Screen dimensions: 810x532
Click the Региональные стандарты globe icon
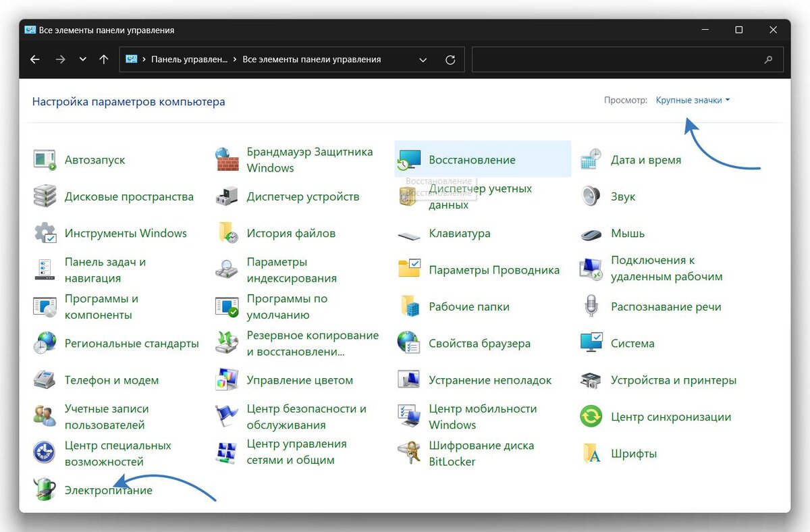[45, 343]
